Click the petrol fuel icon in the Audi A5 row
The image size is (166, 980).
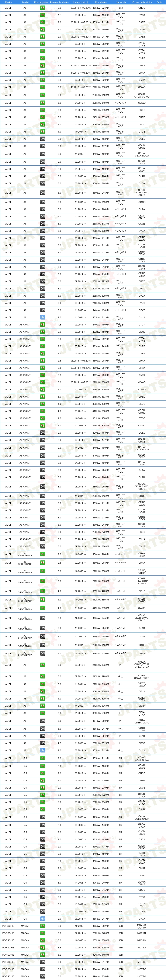pos(43,8)
